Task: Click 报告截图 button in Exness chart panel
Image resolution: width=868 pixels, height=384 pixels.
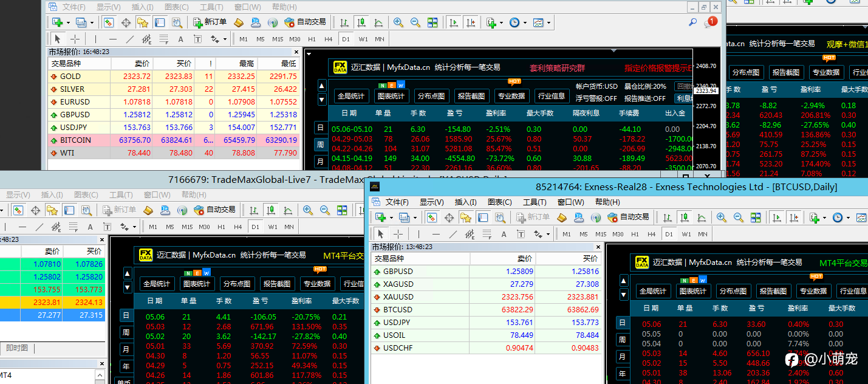Action: (774, 291)
